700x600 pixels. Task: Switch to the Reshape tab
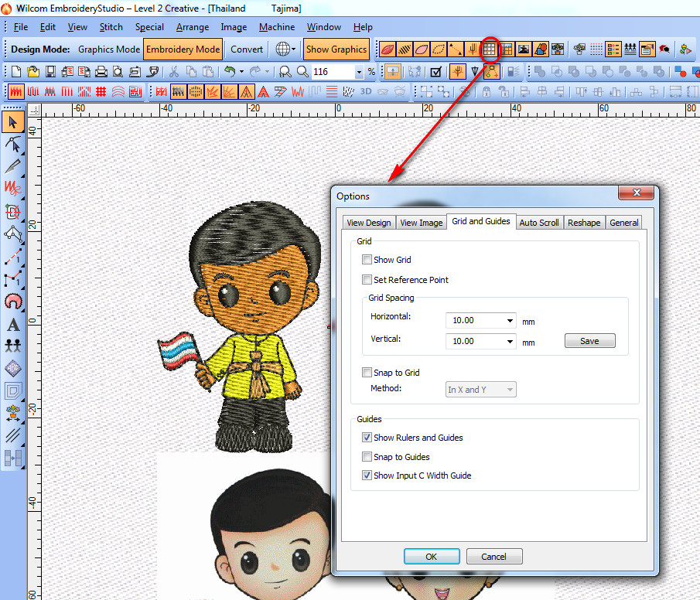(584, 223)
